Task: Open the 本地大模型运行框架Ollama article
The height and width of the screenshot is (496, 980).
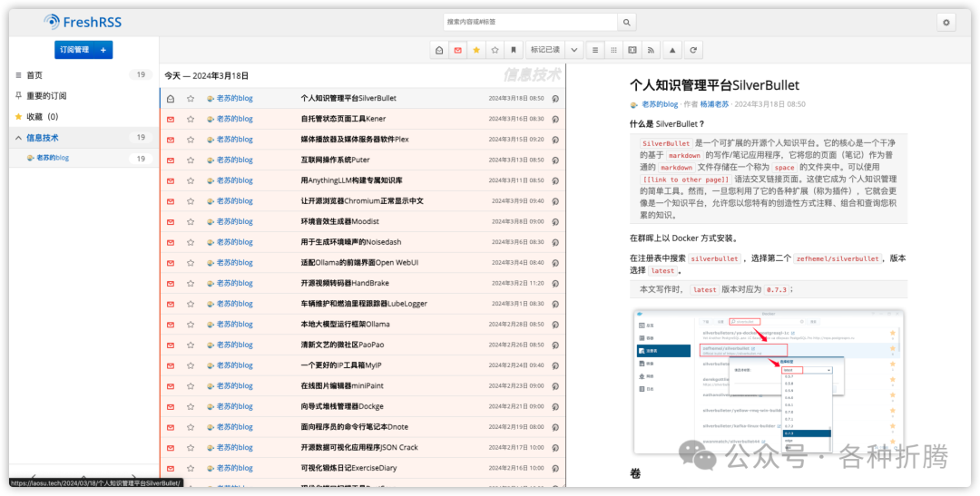Action: click(x=345, y=325)
